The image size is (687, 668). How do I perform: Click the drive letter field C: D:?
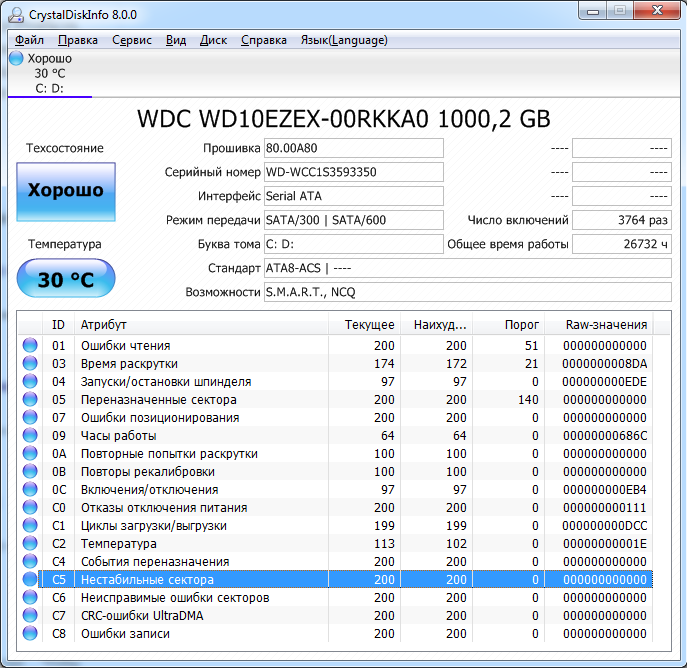[x=354, y=244]
